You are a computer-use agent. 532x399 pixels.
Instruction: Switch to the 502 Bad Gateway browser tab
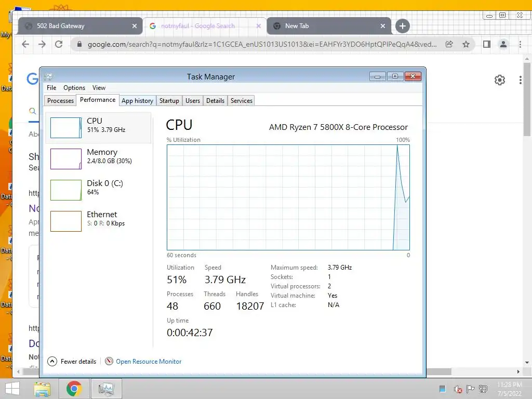[x=79, y=26]
